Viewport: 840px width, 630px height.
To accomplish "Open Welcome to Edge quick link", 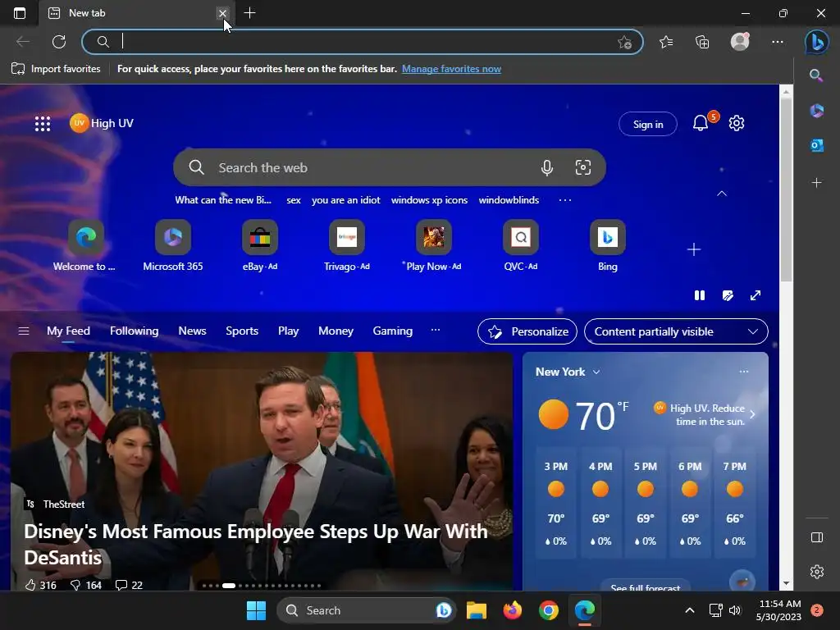I will (x=85, y=246).
